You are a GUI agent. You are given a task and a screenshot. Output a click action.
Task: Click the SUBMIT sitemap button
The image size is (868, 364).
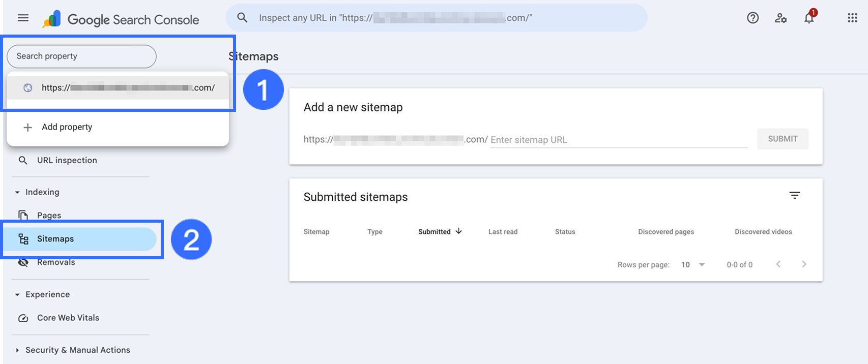click(782, 139)
